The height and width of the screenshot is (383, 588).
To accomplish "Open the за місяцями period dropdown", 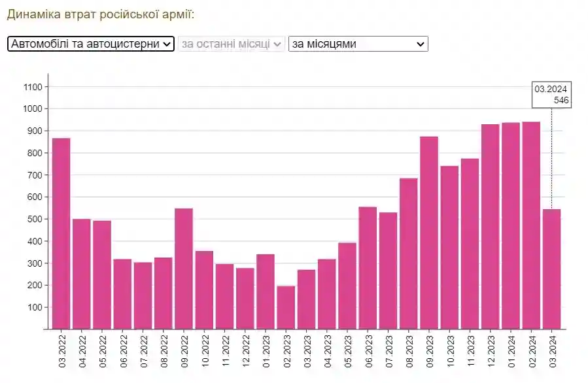I will coord(358,44).
